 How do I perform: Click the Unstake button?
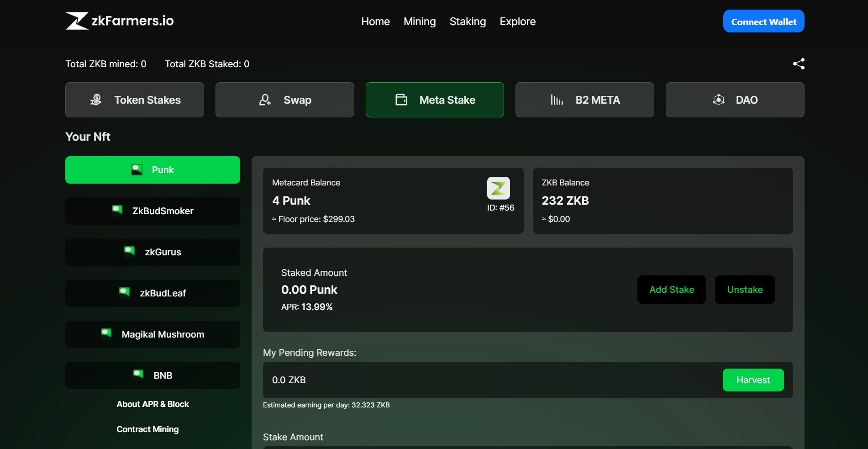[745, 290]
